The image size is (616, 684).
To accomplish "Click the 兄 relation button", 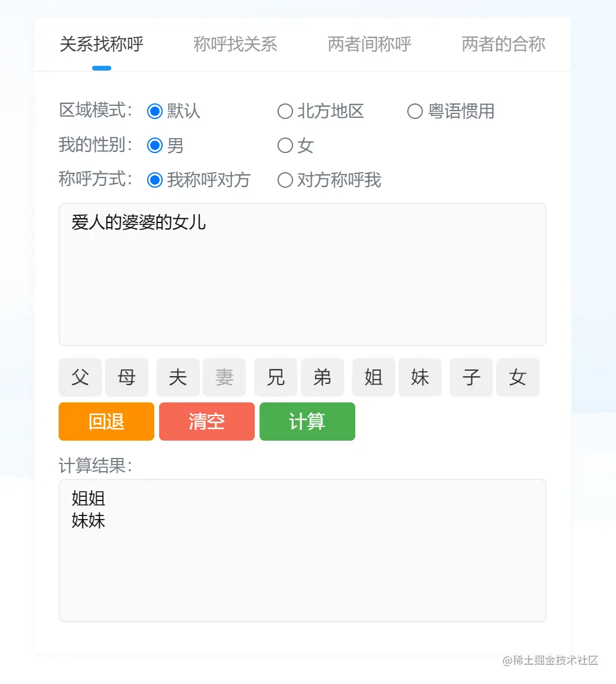I will [x=275, y=377].
